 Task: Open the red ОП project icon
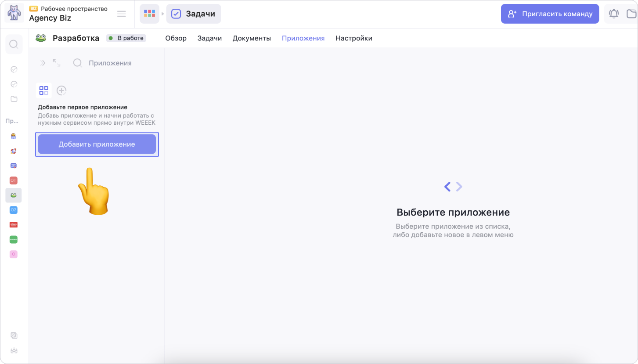coord(14,180)
